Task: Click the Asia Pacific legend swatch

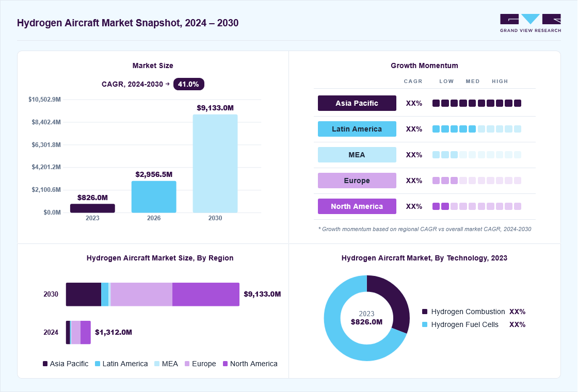Action: click(45, 364)
